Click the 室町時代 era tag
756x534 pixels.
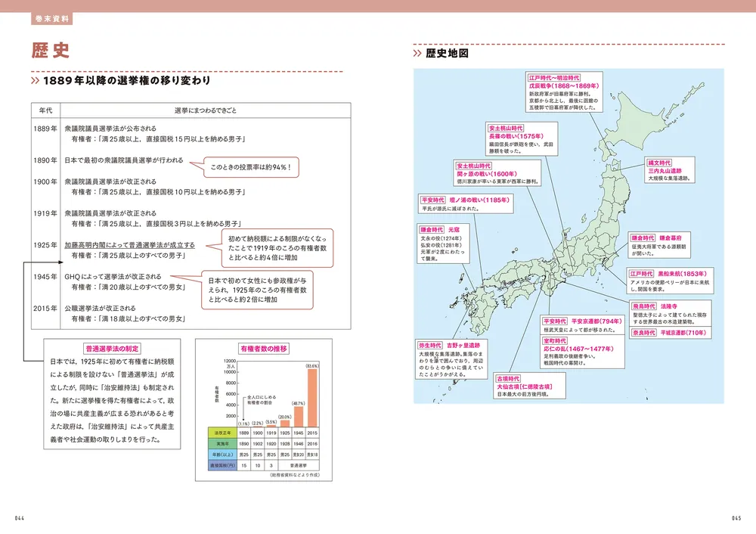555,341
